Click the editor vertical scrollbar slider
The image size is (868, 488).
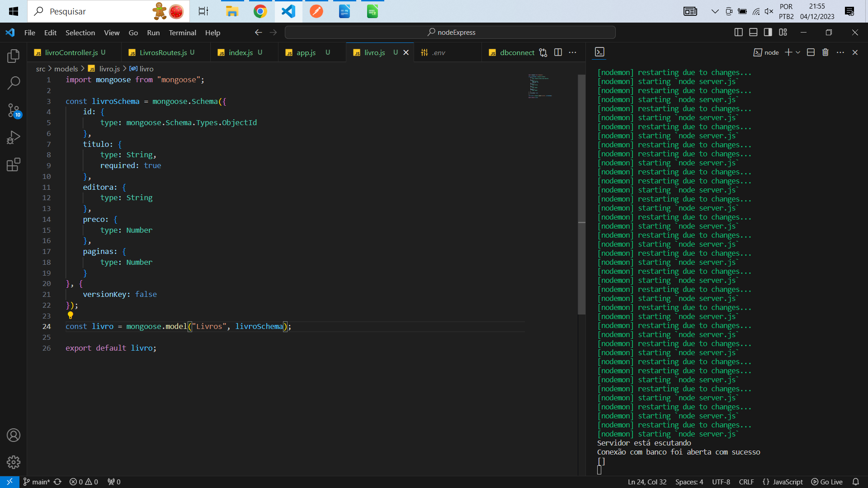tap(582, 194)
